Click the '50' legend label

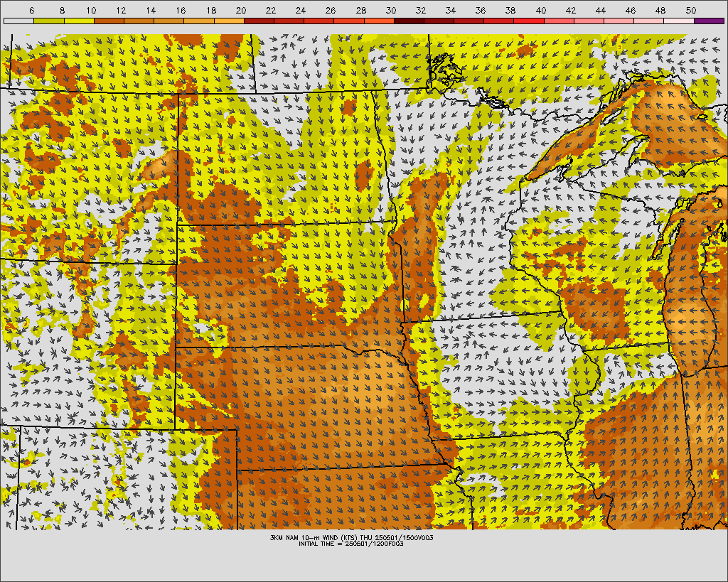point(690,10)
